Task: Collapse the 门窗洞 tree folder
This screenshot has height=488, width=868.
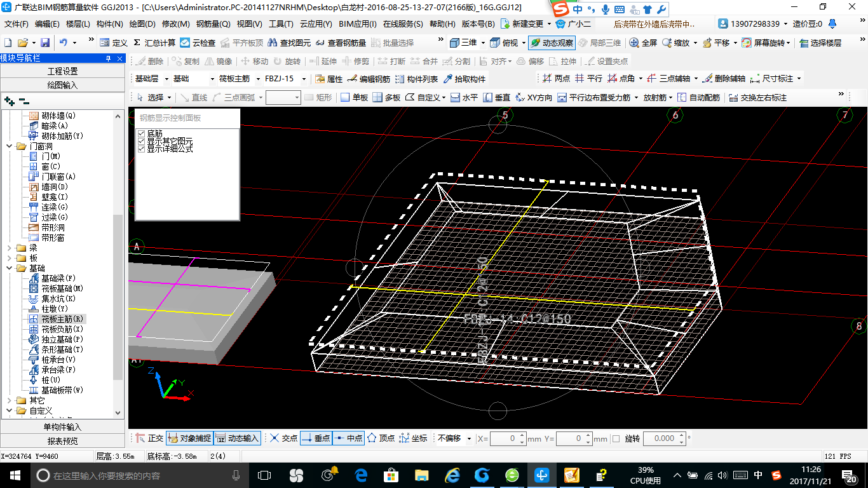Action: (x=10, y=146)
